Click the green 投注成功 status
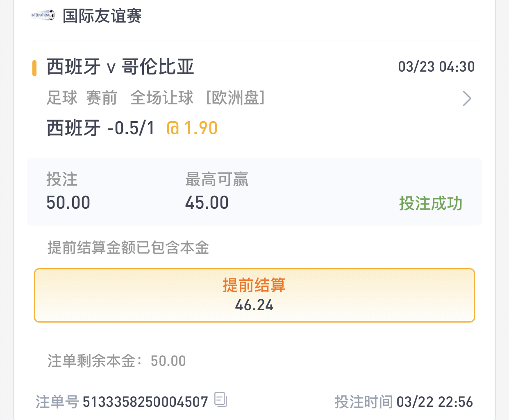The image size is (509, 420). point(430,203)
